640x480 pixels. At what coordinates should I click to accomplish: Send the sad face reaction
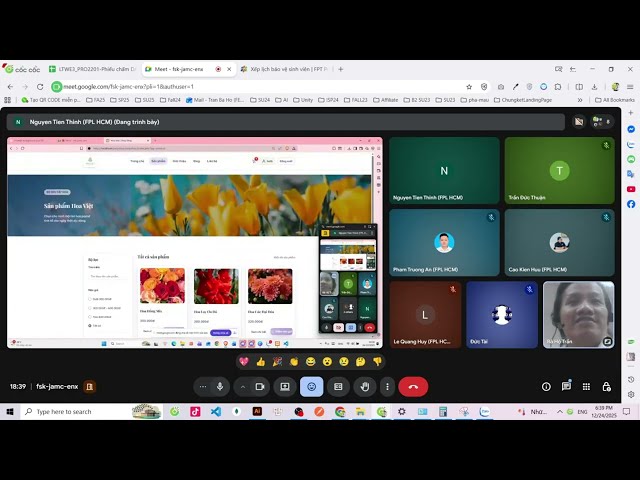tap(344, 361)
